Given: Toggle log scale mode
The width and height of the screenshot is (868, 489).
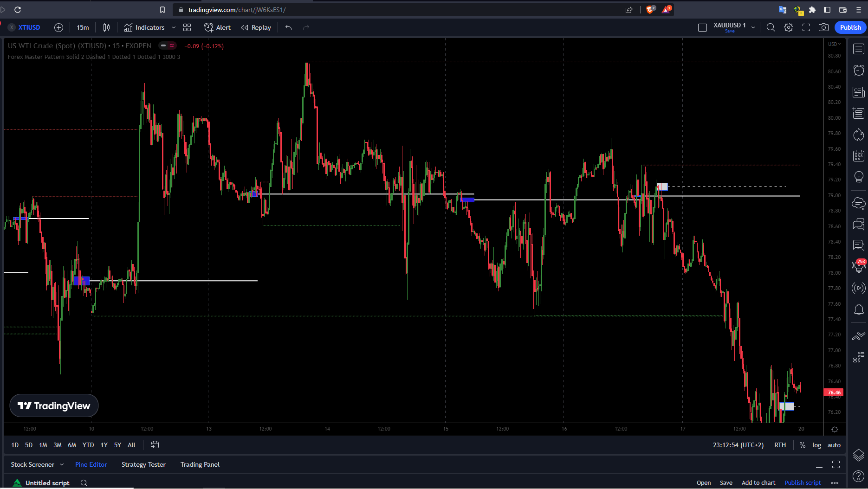Looking at the screenshot, I should pos(816,445).
